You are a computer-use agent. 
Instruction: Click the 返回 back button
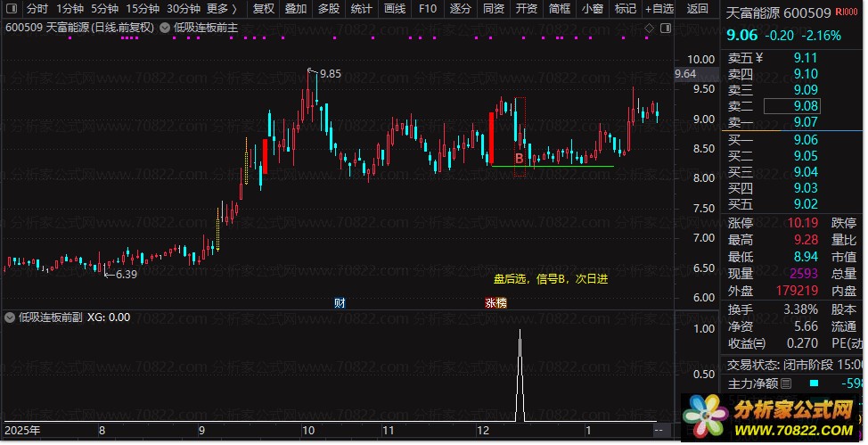(x=697, y=9)
